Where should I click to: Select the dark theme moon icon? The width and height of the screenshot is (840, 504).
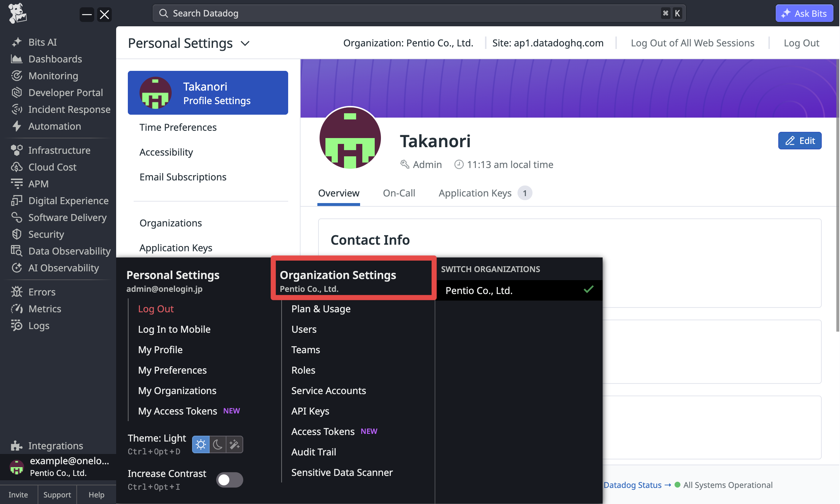pyautogui.click(x=218, y=444)
